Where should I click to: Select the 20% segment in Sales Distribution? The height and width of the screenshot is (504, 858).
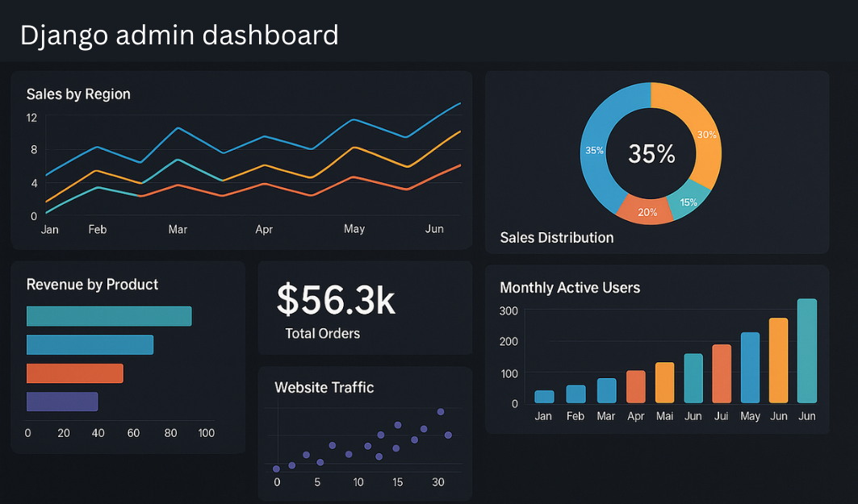(x=647, y=210)
